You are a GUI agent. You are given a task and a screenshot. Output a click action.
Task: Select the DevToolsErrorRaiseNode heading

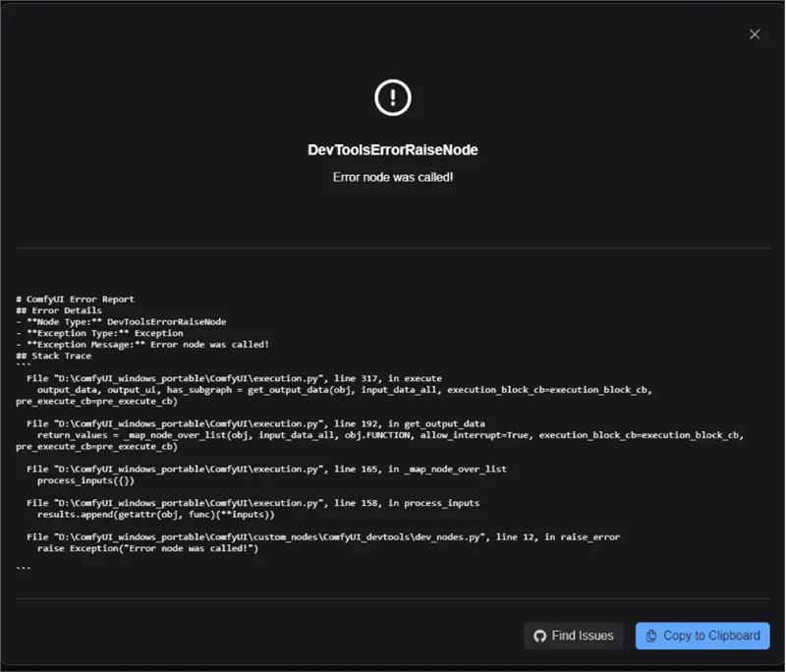point(392,150)
